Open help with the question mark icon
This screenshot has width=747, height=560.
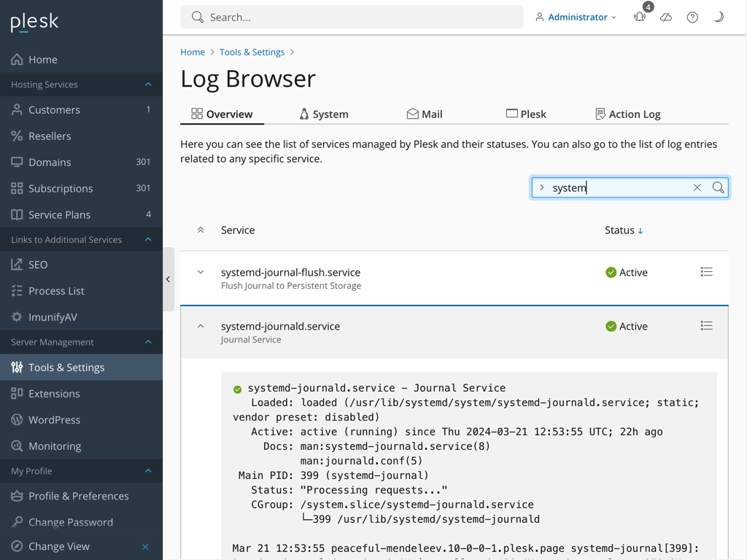pyautogui.click(x=692, y=16)
